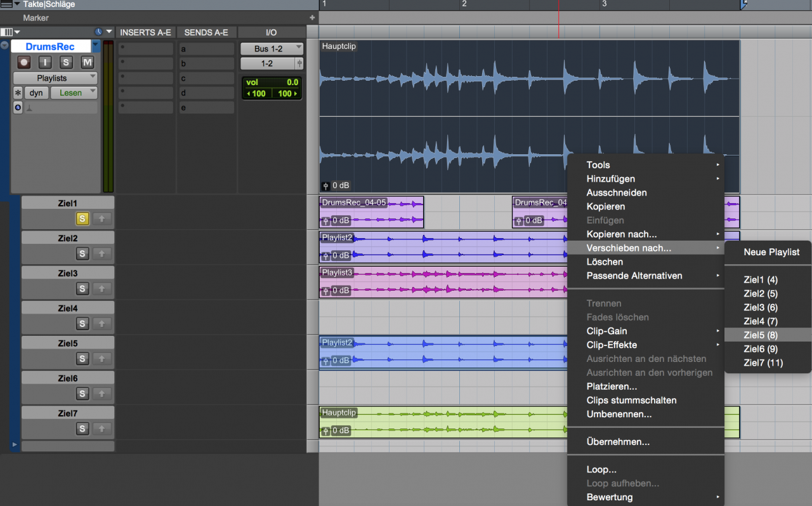Select Neue Playlist from the submenu

(x=771, y=252)
